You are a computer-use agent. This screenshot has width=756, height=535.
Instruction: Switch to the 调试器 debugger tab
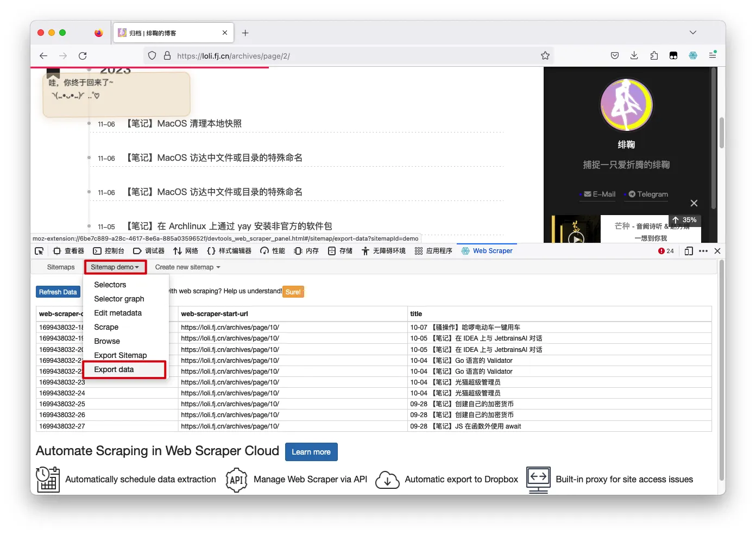click(149, 251)
